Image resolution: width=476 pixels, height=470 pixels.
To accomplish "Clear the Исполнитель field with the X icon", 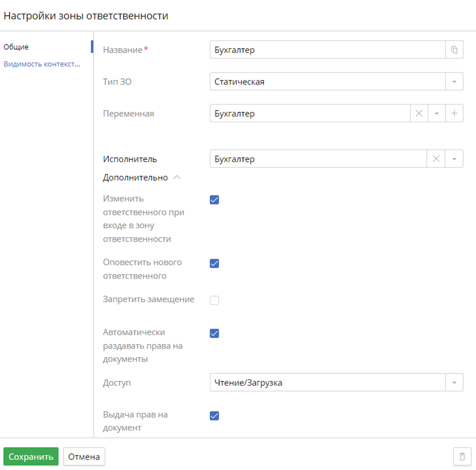I will click(x=436, y=159).
